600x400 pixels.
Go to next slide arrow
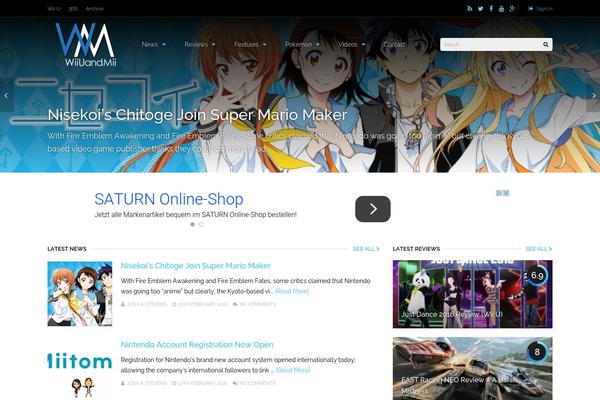point(593,95)
